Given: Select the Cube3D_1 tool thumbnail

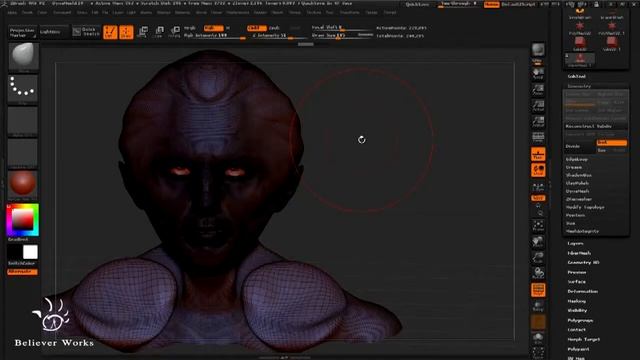Looking at the screenshot, I should click(x=611, y=44).
